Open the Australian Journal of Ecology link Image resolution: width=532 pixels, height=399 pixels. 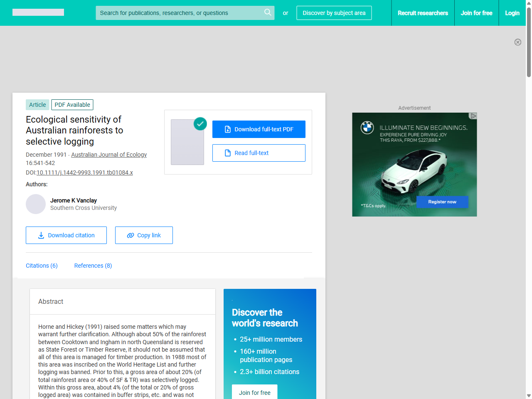[x=109, y=155]
